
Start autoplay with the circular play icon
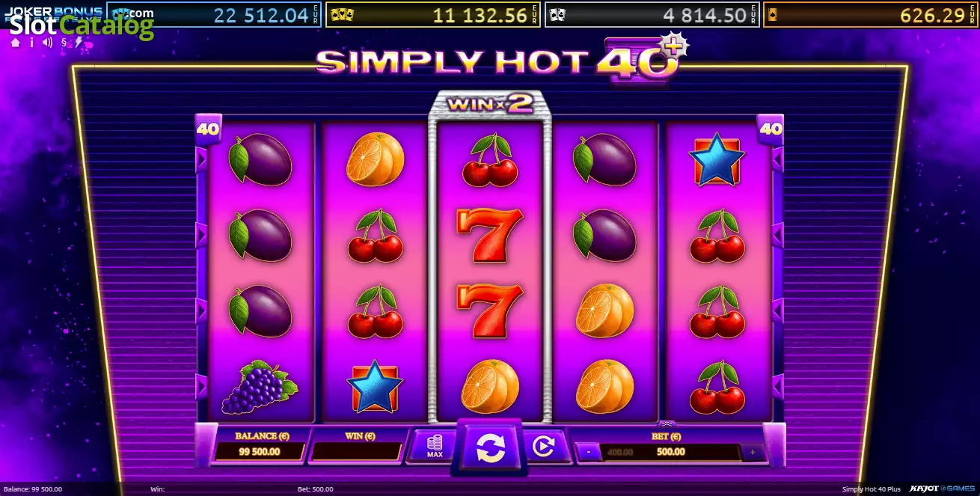542,447
